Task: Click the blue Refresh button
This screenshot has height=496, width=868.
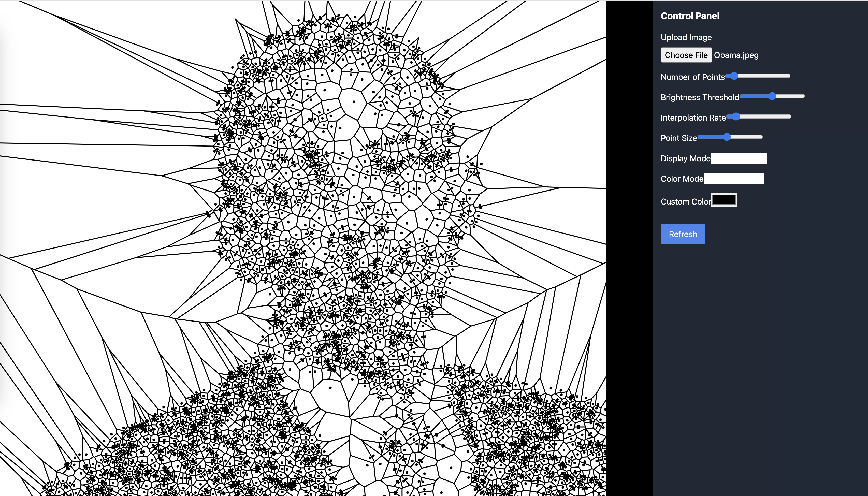Action: click(x=683, y=234)
